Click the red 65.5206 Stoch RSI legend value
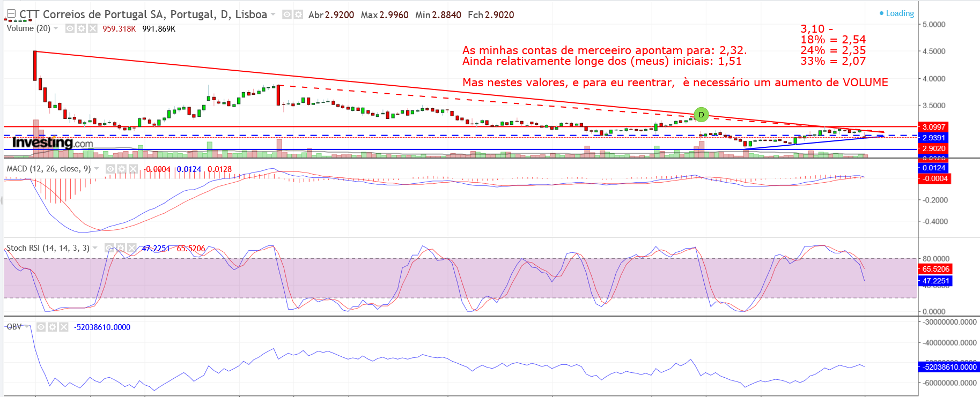Screen dimensions: 980x397 191,249
